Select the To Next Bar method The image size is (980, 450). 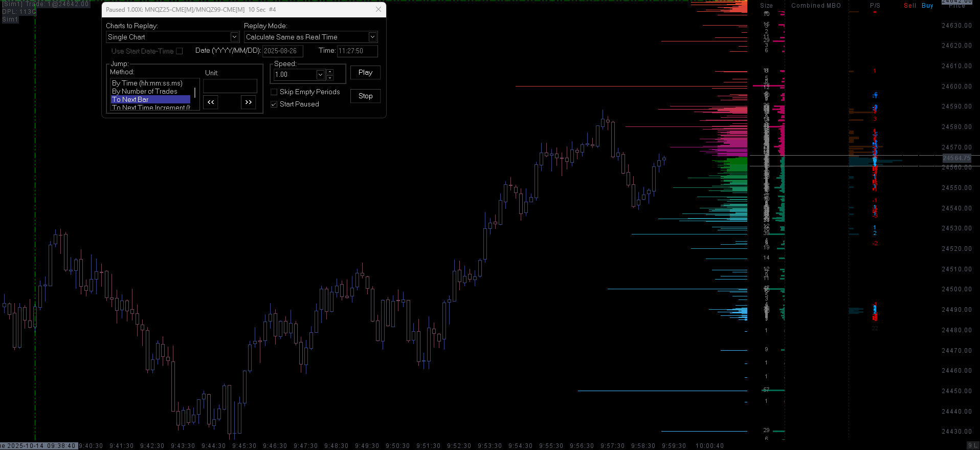pyautogui.click(x=150, y=100)
